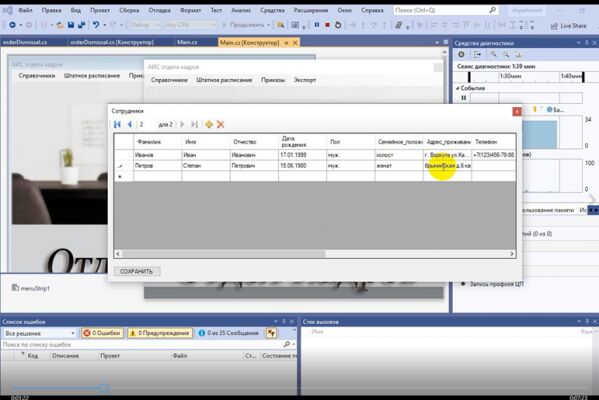Click the horizontal scrollbar thumb in Сотрудники grid
Viewport: 599px width, 400px height.
point(223,254)
